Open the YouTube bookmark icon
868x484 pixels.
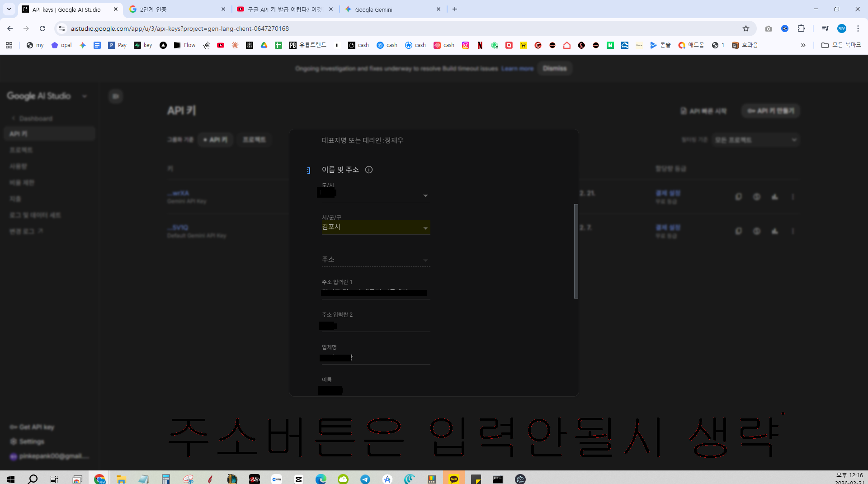click(x=221, y=45)
